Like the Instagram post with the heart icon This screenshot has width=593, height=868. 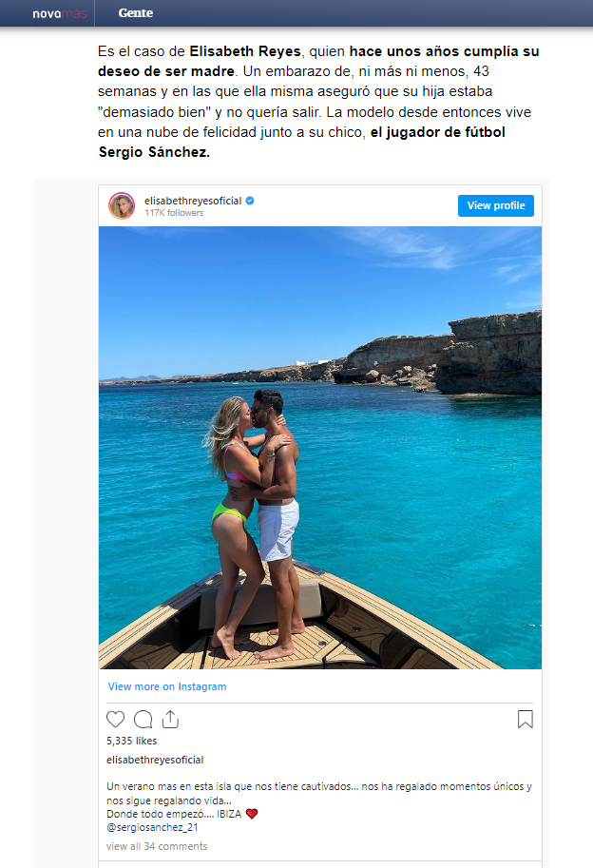click(x=116, y=720)
